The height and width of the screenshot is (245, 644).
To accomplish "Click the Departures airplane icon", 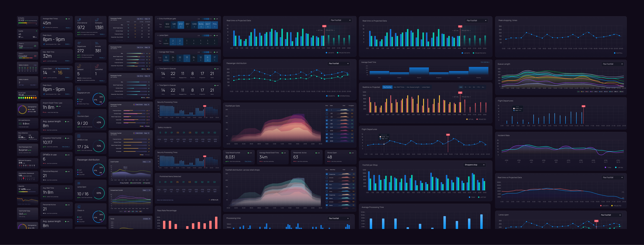I will coord(79,43).
